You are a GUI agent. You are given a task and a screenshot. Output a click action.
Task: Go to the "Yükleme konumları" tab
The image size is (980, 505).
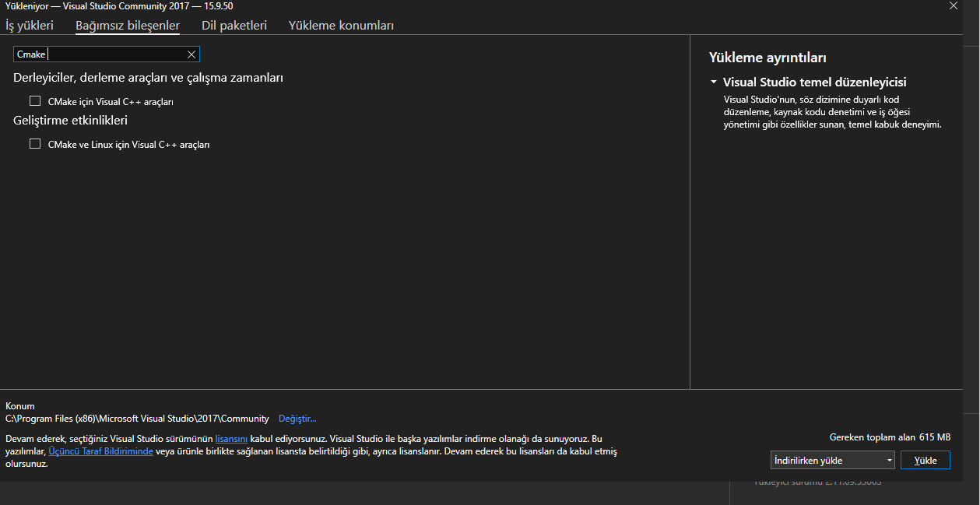pos(341,26)
